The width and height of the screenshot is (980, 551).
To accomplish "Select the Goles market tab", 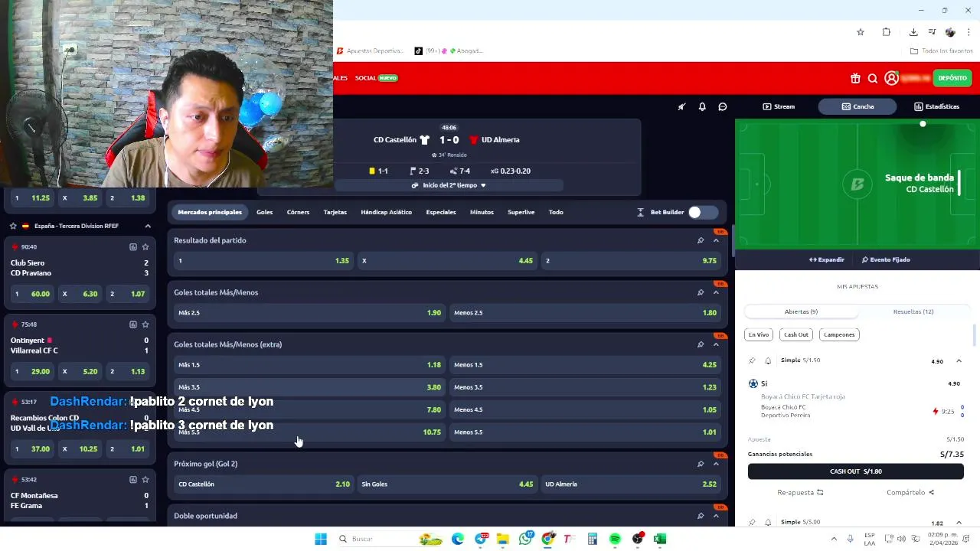I will tap(264, 212).
